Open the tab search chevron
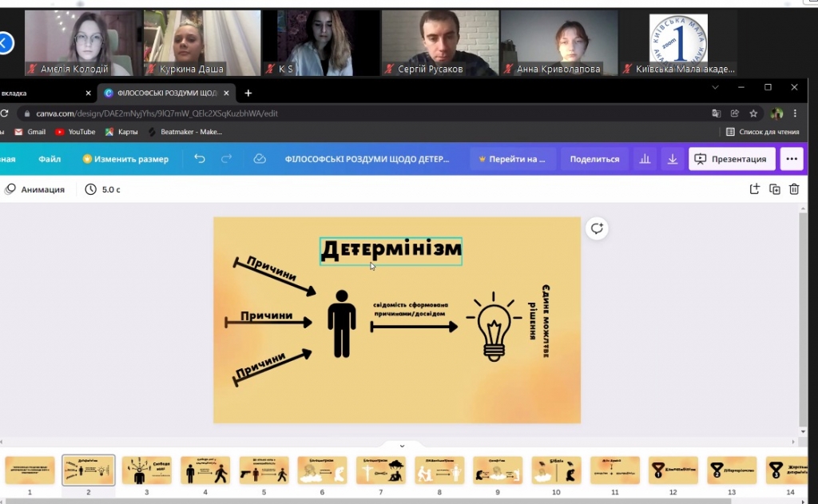This screenshot has height=504, width=818. [715, 87]
